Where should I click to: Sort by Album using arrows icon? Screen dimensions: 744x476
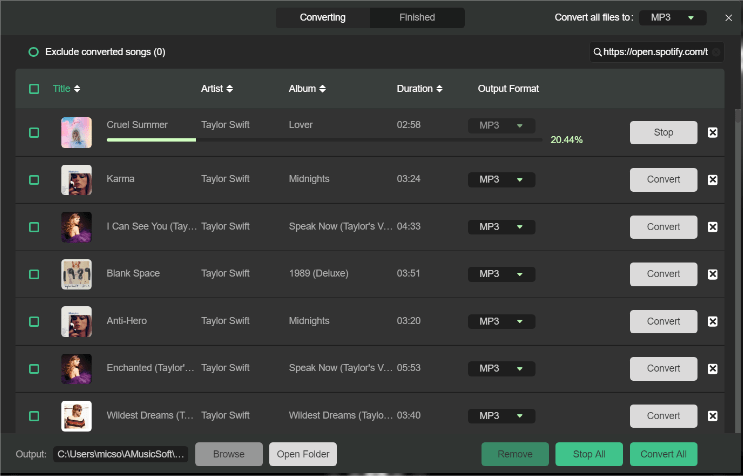[323, 89]
